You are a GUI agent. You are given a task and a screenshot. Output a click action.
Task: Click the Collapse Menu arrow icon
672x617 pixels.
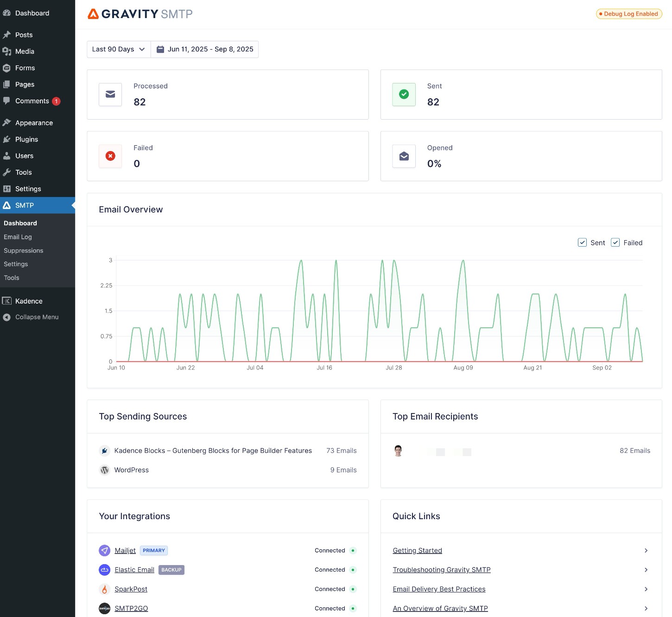tap(6, 318)
